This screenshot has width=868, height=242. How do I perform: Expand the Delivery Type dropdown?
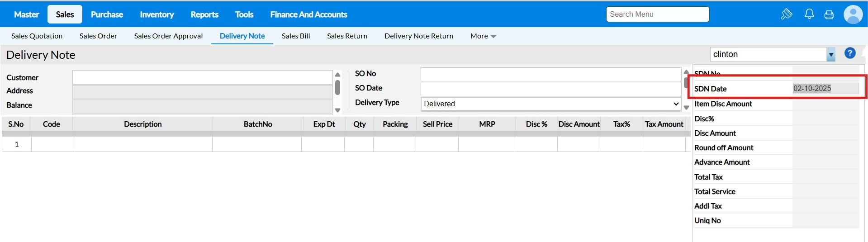click(x=550, y=104)
